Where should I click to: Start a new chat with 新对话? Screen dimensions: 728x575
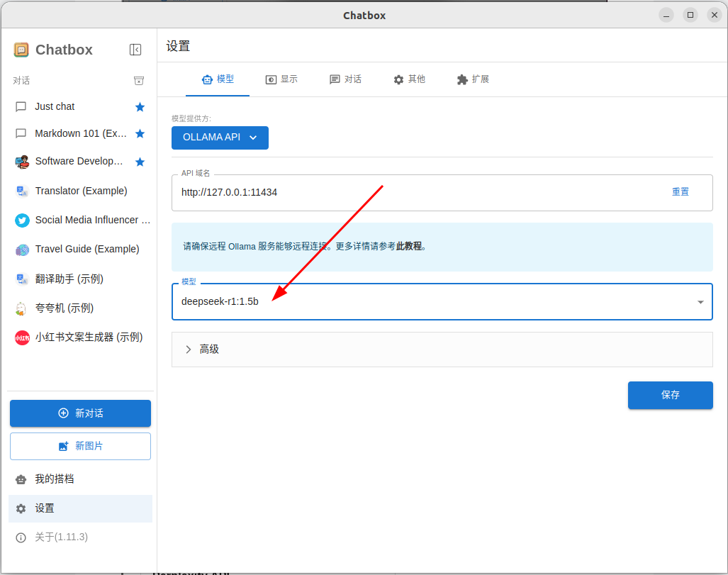pos(80,413)
